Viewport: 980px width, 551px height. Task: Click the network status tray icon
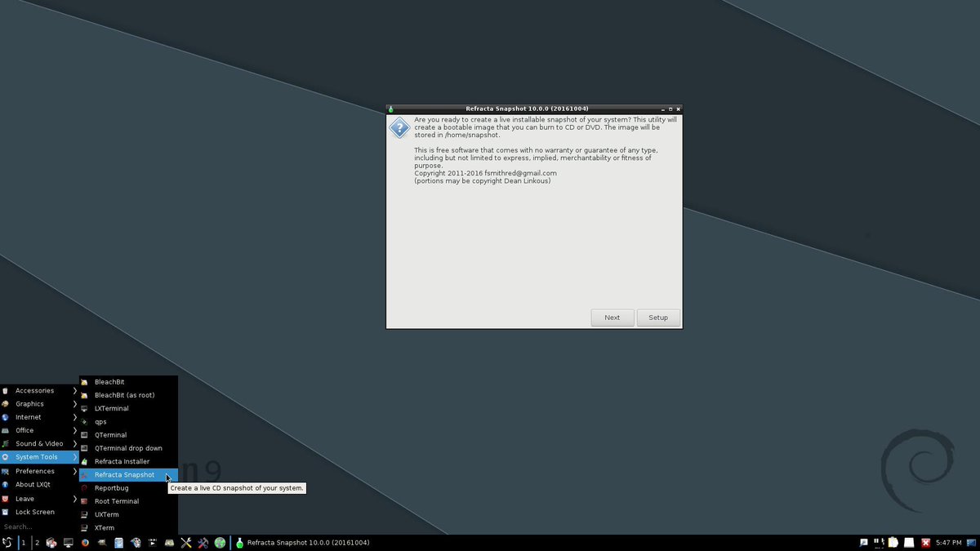coord(880,542)
